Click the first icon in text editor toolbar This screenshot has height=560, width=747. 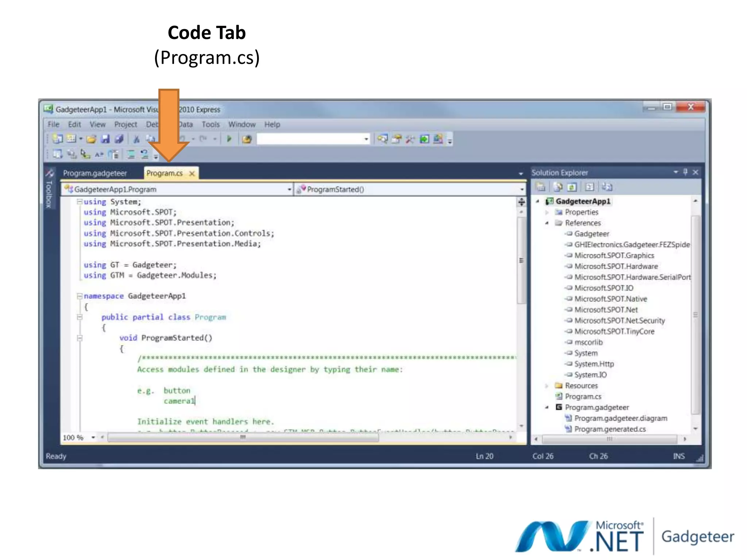58,154
